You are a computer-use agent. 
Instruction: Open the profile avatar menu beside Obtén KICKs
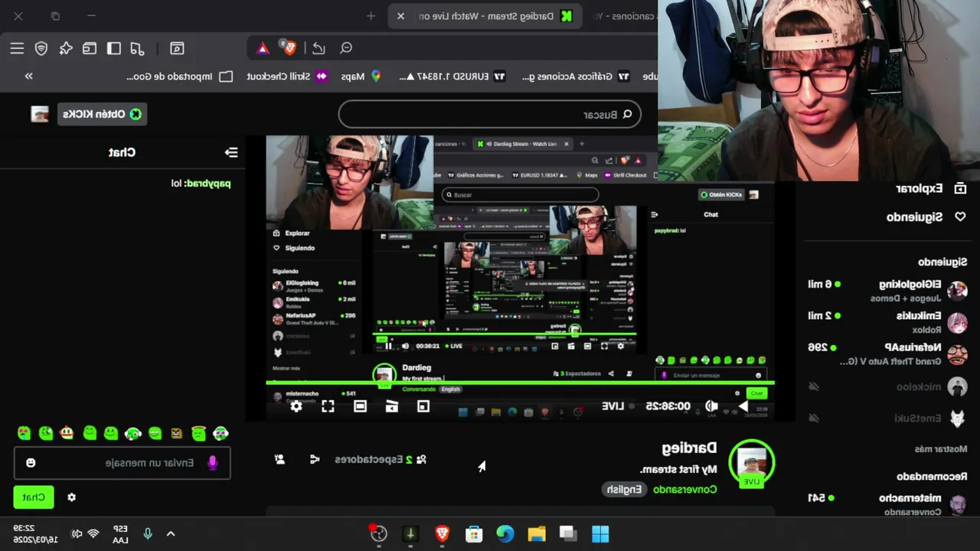click(x=40, y=114)
